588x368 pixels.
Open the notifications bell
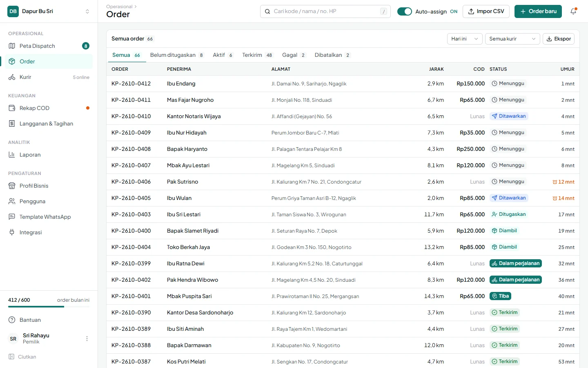tap(573, 11)
